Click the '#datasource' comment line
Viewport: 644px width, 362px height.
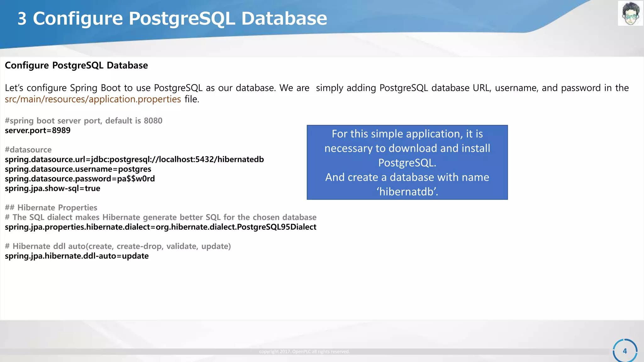coord(28,150)
